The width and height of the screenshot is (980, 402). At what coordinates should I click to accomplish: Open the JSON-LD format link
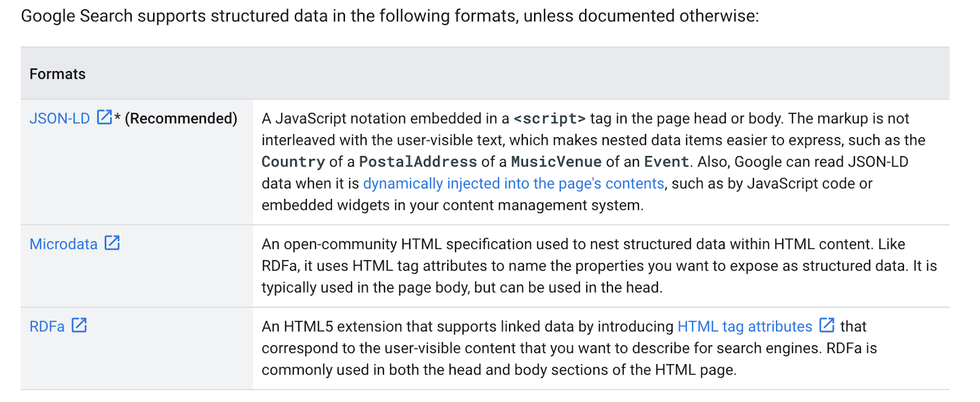[59, 118]
